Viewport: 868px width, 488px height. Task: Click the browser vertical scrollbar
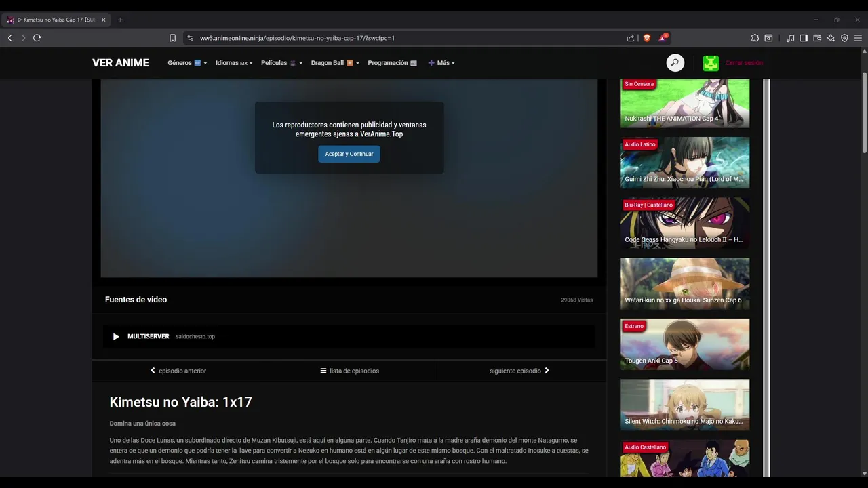click(x=864, y=113)
